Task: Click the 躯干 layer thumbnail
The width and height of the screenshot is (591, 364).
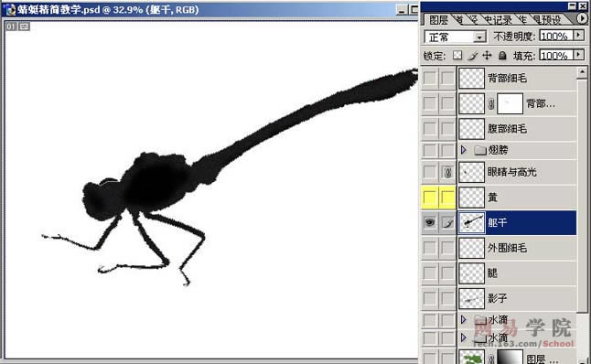Action: (471, 222)
